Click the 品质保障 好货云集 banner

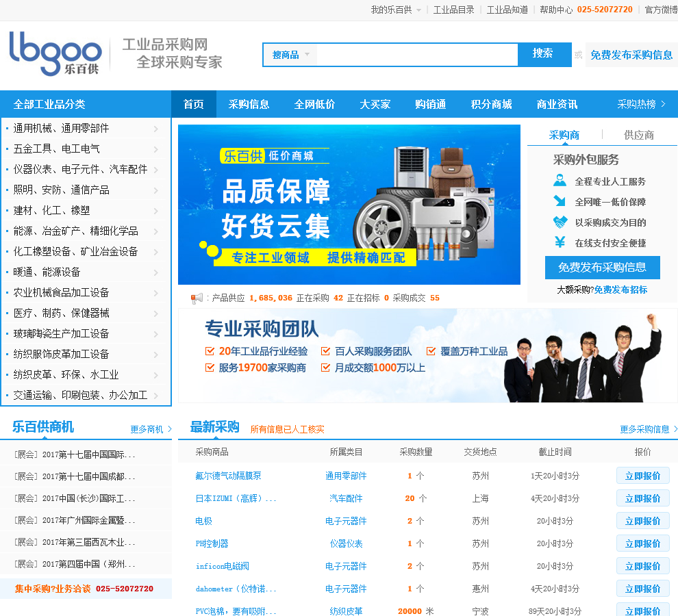[349, 205]
